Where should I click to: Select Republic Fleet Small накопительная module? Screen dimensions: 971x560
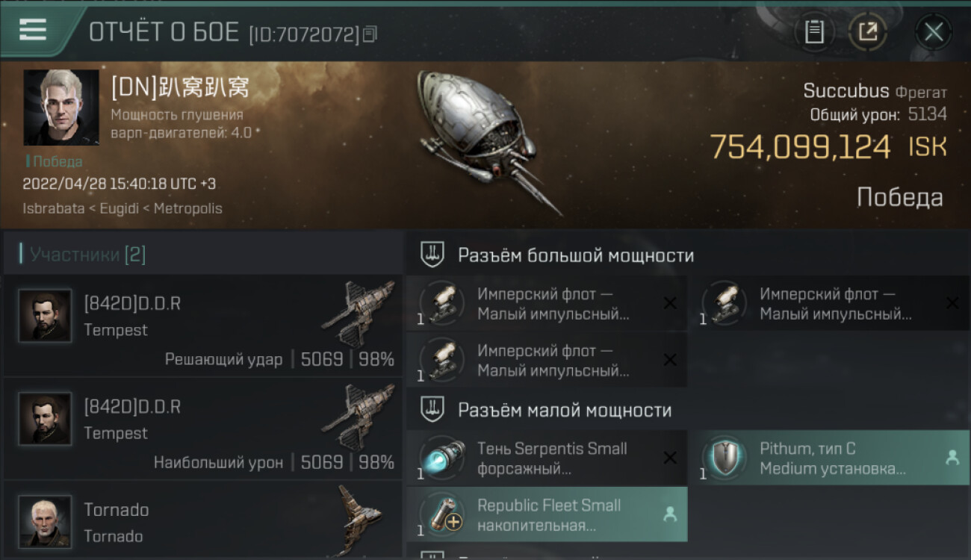pos(547,514)
